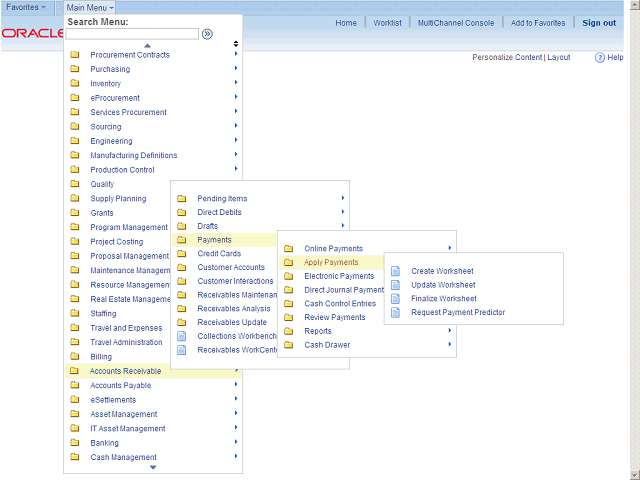Image resolution: width=640 pixels, height=480 pixels.
Task: Open the MultiChannel Console link
Action: [456, 23]
